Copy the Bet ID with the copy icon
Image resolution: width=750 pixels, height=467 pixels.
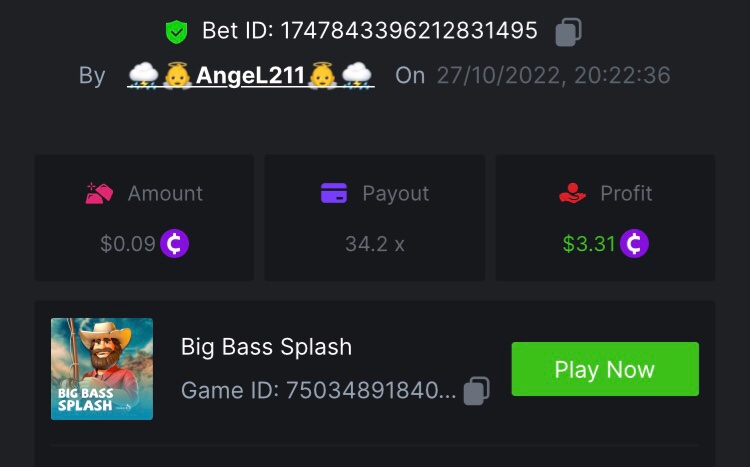568,32
